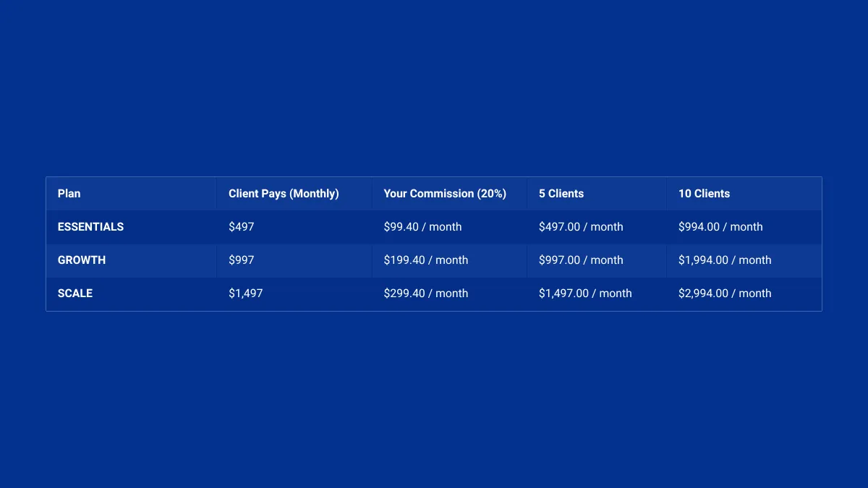Select the $99.40 / month commission cell
The height and width of the screenshot is (488, 868).
[450, 227]
